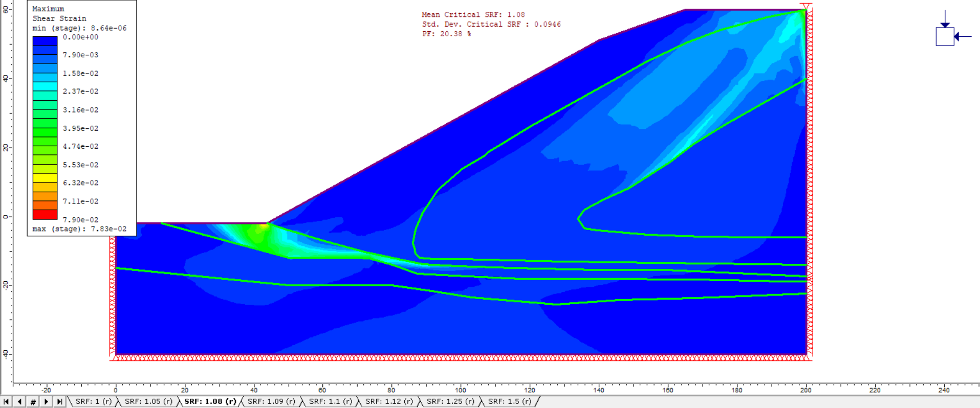Click the legend value 5.53e-02

(x=80, y=165)
